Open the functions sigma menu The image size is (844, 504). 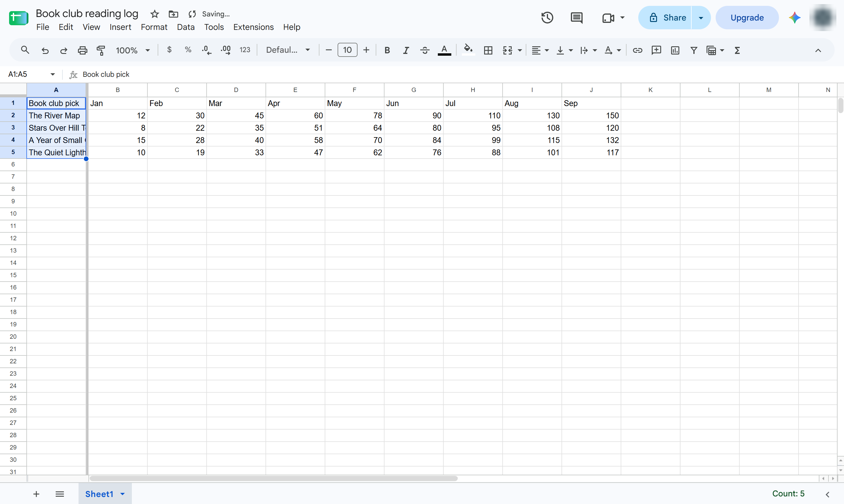click(x=737, y=50)
